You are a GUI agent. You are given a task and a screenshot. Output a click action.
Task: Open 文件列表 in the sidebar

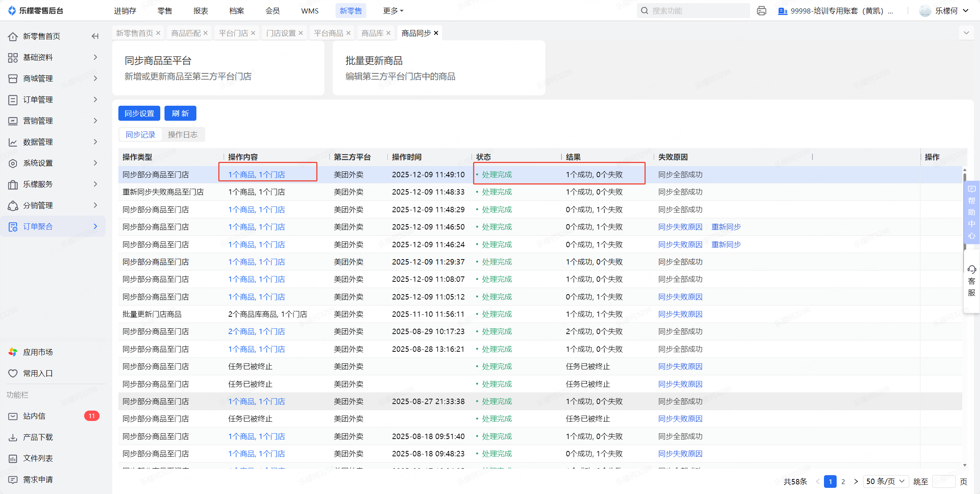(38, 458)
